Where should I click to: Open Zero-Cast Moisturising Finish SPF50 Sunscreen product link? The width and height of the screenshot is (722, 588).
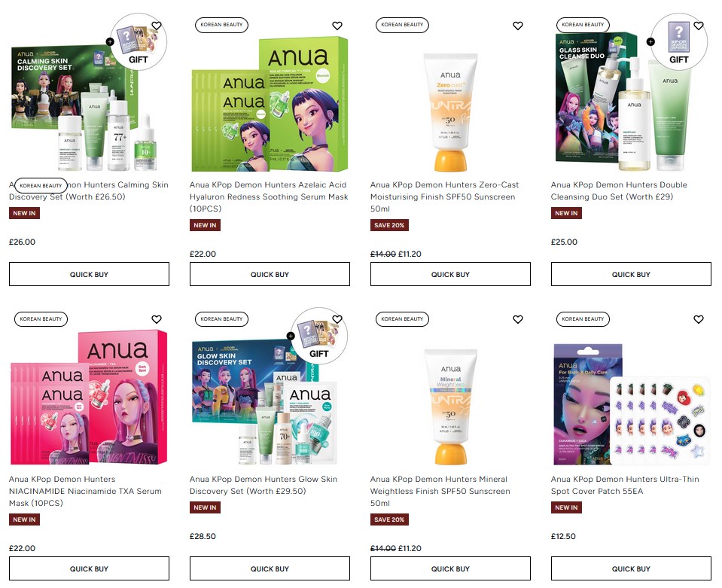coord(444,197)
